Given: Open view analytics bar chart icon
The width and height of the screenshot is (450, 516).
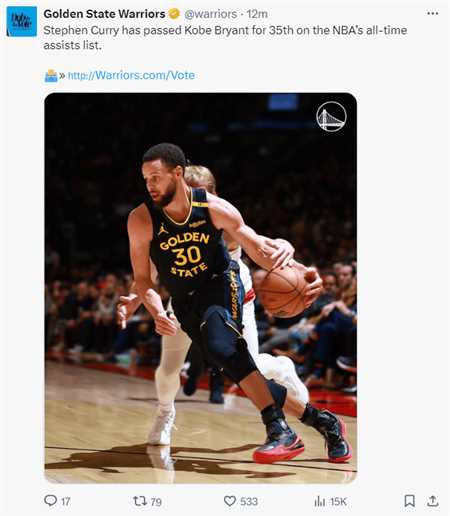Looking at the screenshot, I should tap(320, 501).
